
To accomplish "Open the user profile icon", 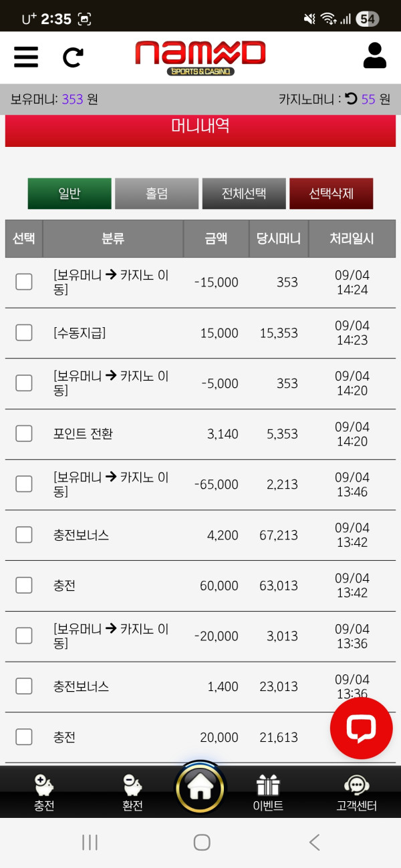I will [375, 56].
